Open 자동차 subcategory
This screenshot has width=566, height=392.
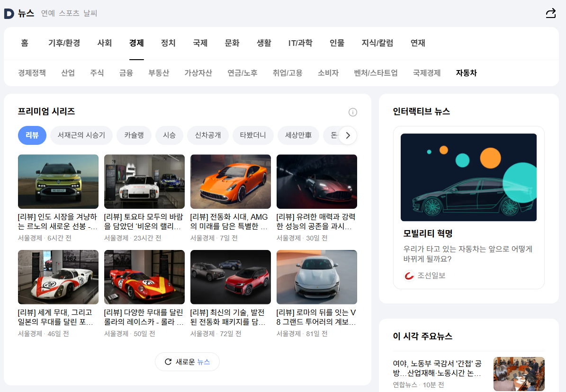pyautogui.click(x=467, y=73)
